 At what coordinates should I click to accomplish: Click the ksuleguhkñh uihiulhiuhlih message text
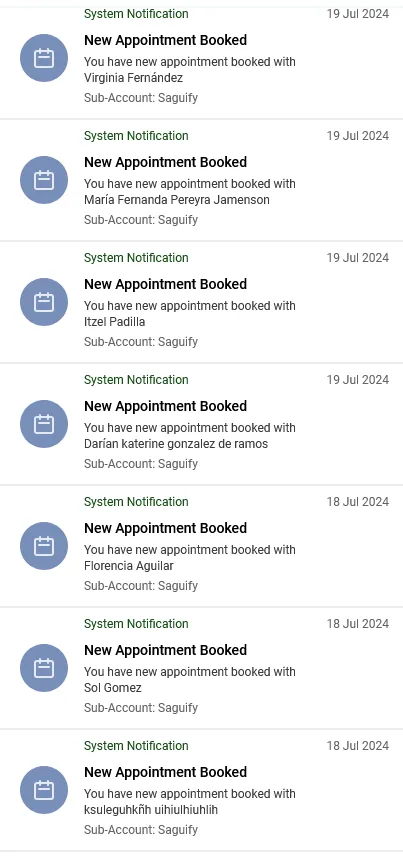190,801
